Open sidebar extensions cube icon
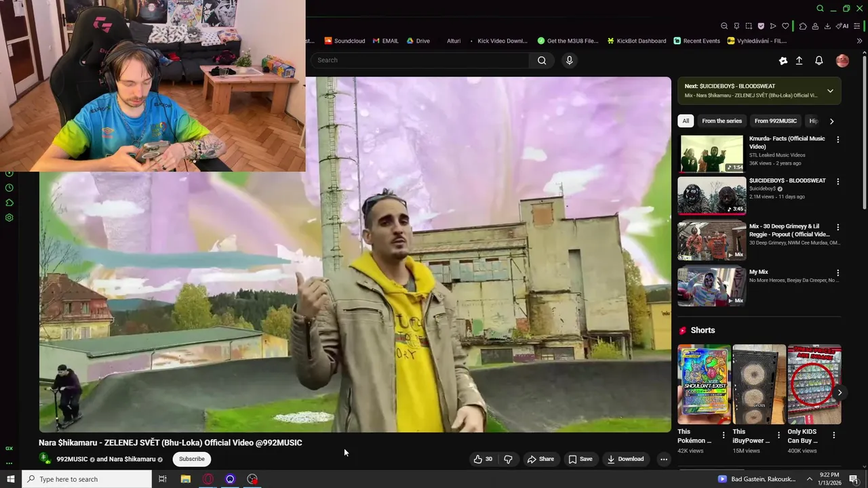This screenshot has width=868, height=488. coord(9,203)
